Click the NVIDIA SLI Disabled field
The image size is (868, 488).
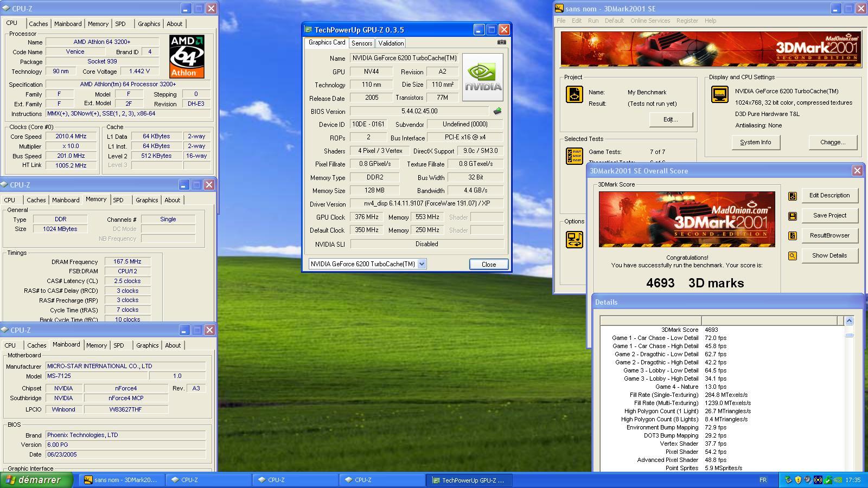click(x=426, y=244)
